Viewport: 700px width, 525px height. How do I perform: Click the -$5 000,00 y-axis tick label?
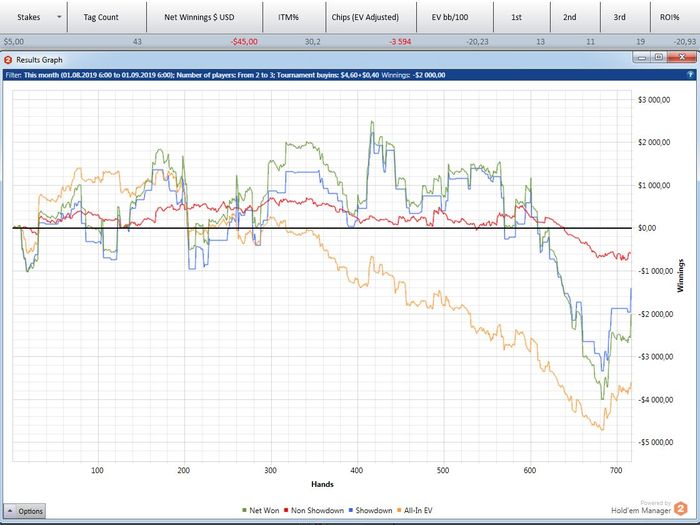[653, 442]
